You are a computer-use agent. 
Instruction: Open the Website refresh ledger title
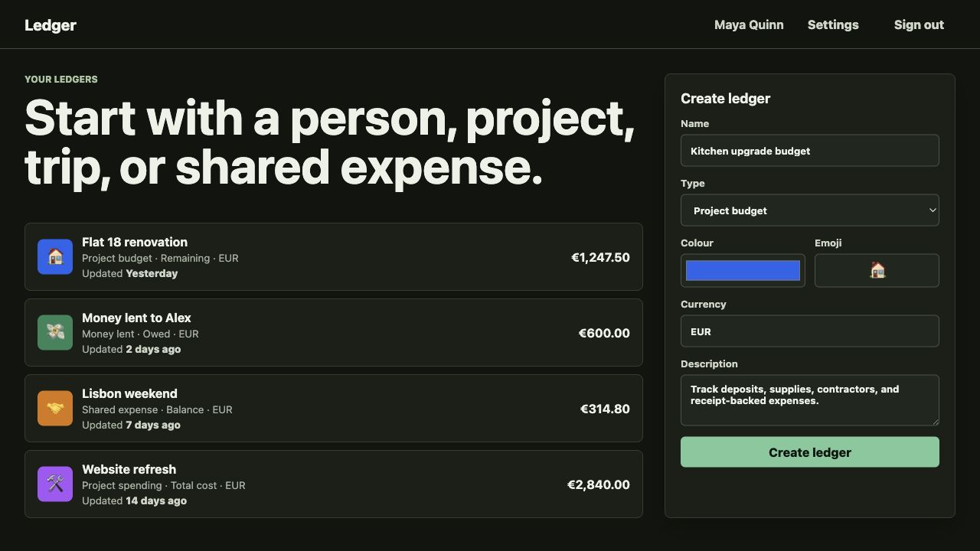pyautogui.click(x=129, y=469)
